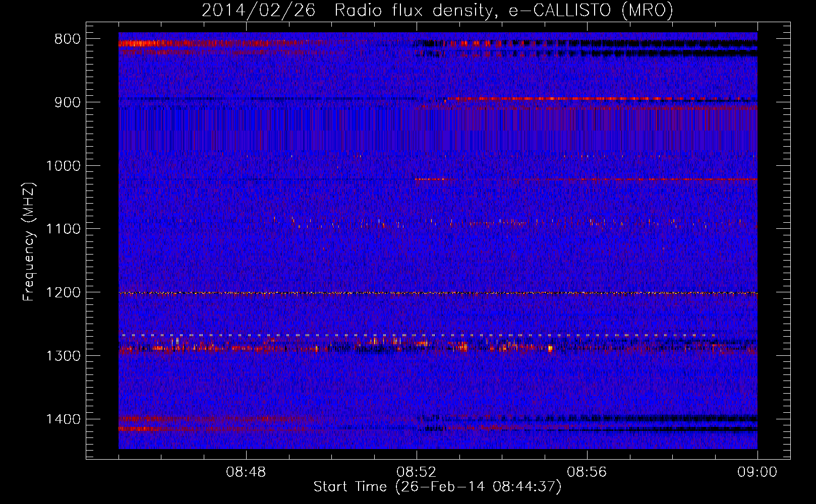The height and width of the screenshot is (504, 816).
Task: Click the '08:48' time axis label
Action: click(246, 472)
